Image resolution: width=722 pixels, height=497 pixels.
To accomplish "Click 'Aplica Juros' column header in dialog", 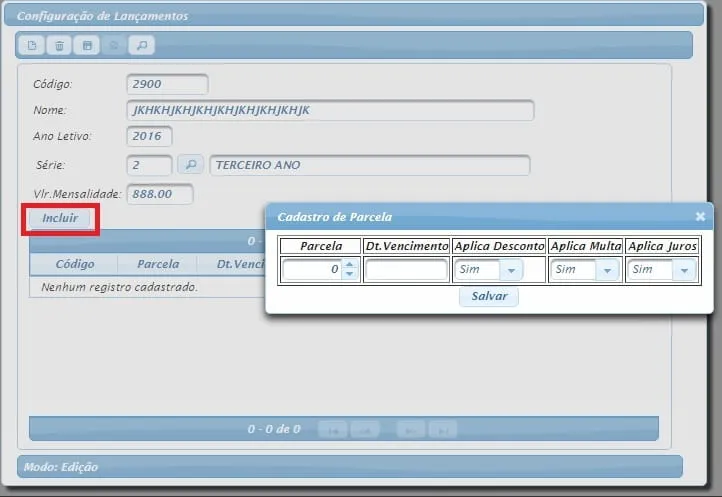I will [x=662, y=246].
